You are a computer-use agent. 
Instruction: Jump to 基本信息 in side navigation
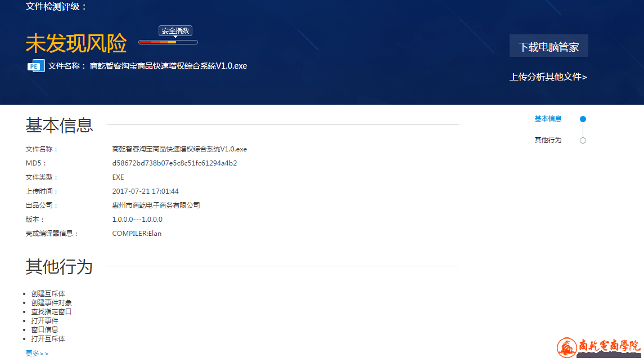click(x=548, y=119)
